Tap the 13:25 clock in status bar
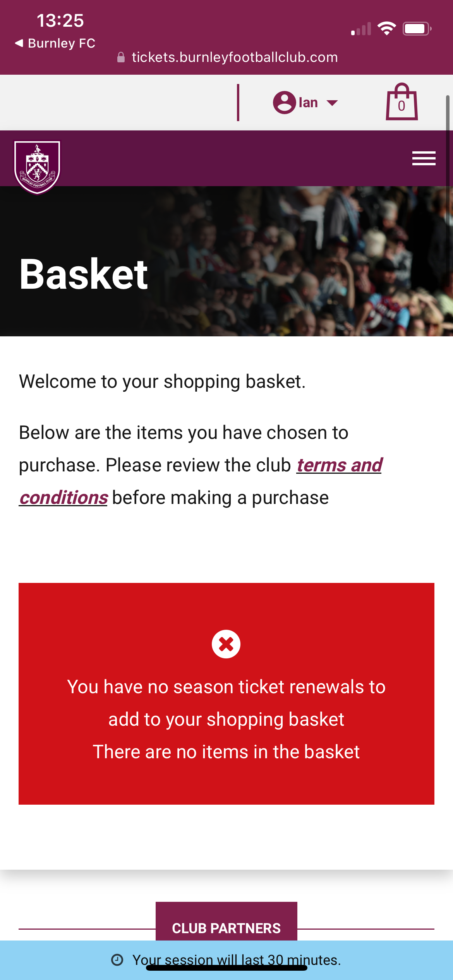The height and width of the screenshot is (980, 453). tap(60, 21)
